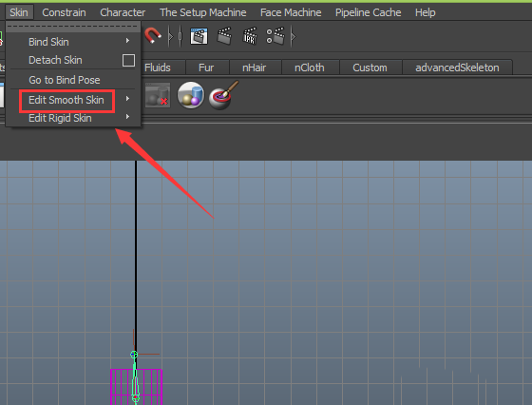The width and height of the screenshot is (532, 405).
Task: Open The Setup Machine menu
Action: 203,12
